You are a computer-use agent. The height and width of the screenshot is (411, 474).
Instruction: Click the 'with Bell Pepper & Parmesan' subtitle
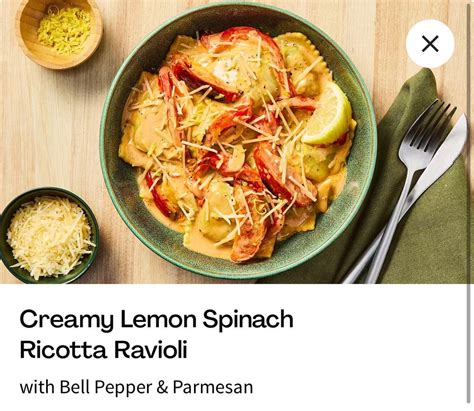point(136,387)
